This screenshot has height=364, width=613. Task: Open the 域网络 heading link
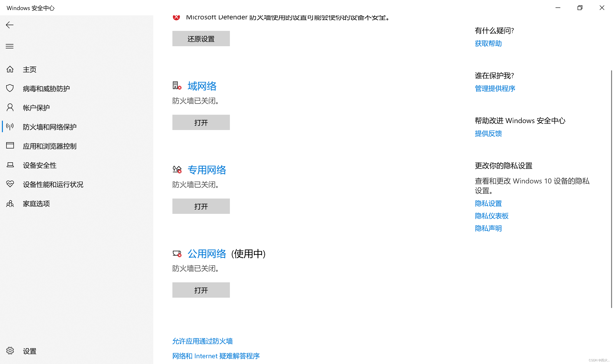pyautogui.click(x=202, y=86)
